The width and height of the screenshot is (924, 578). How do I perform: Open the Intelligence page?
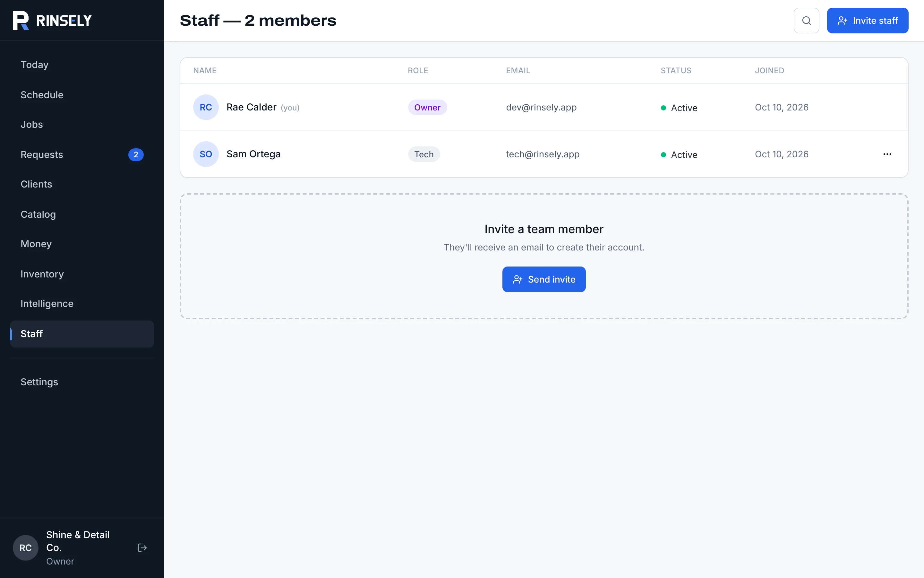82,303
